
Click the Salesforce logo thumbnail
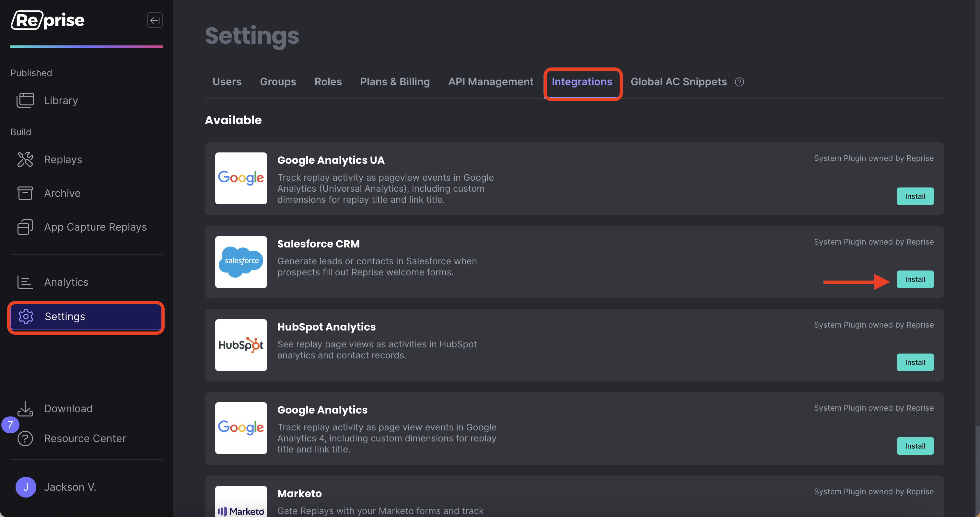[241, 262]
